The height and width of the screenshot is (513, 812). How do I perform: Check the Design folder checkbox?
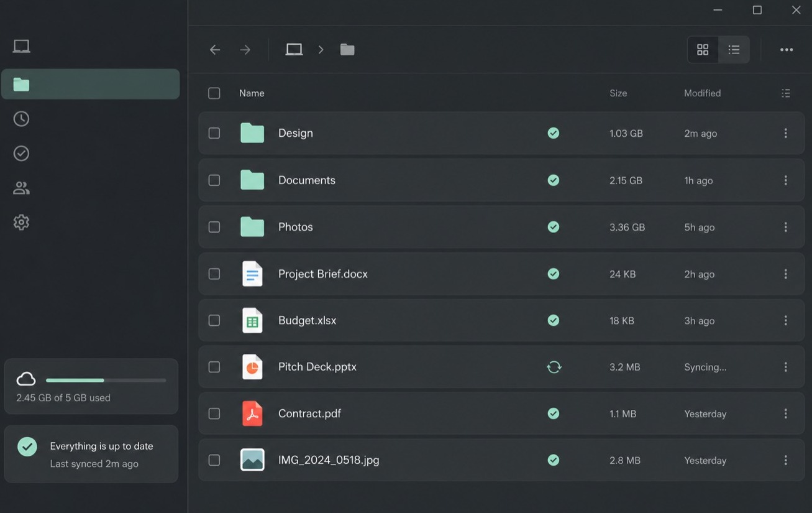tap(214, 133)
